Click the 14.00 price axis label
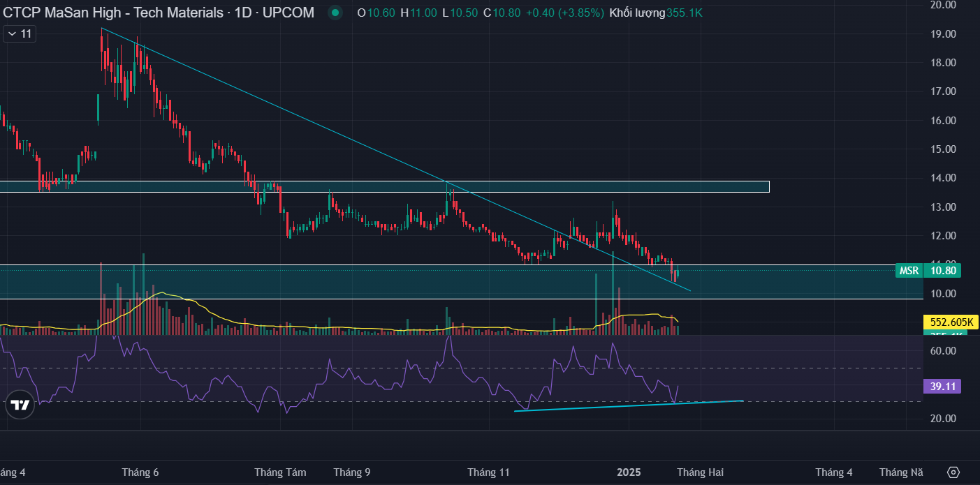980x485 pixels. click(943, 178)
